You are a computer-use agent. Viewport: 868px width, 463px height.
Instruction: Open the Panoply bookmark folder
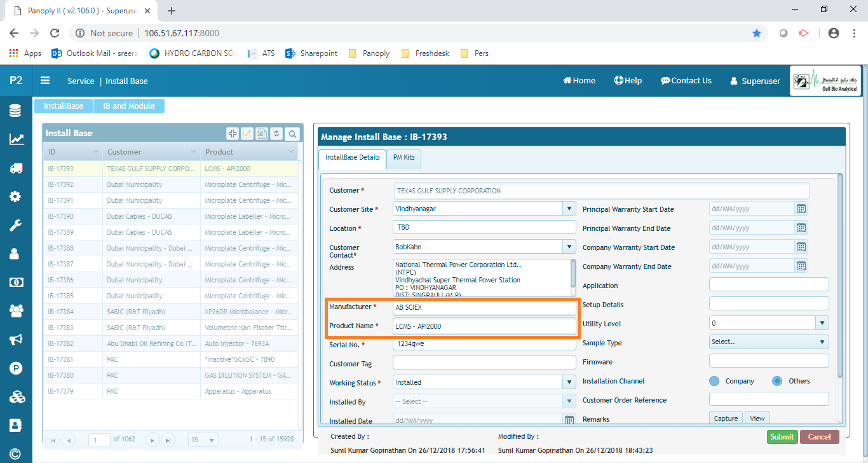(x=369, y=53)
